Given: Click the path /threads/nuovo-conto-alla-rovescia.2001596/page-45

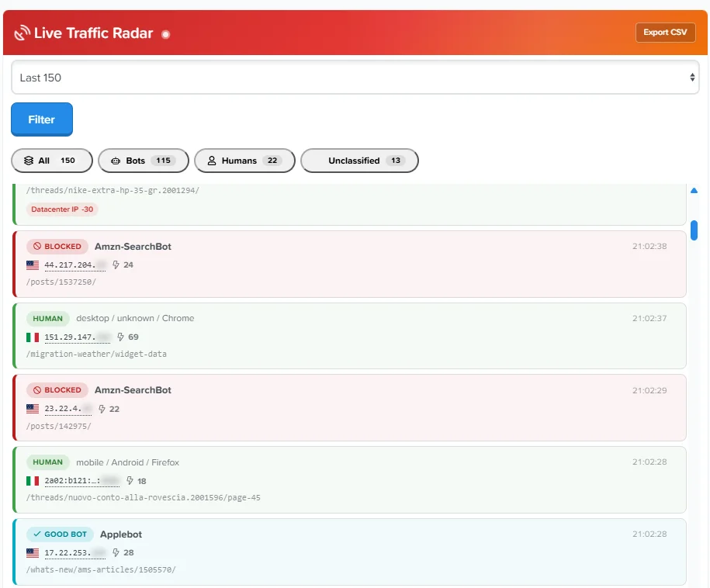Looking at the screenshot, I should coord(144,497).
